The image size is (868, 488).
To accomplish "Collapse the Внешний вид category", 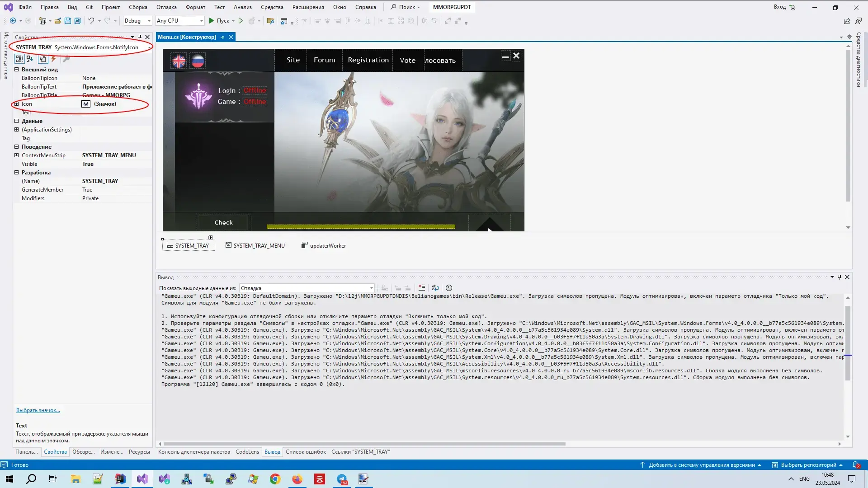I will coord(17,70).
